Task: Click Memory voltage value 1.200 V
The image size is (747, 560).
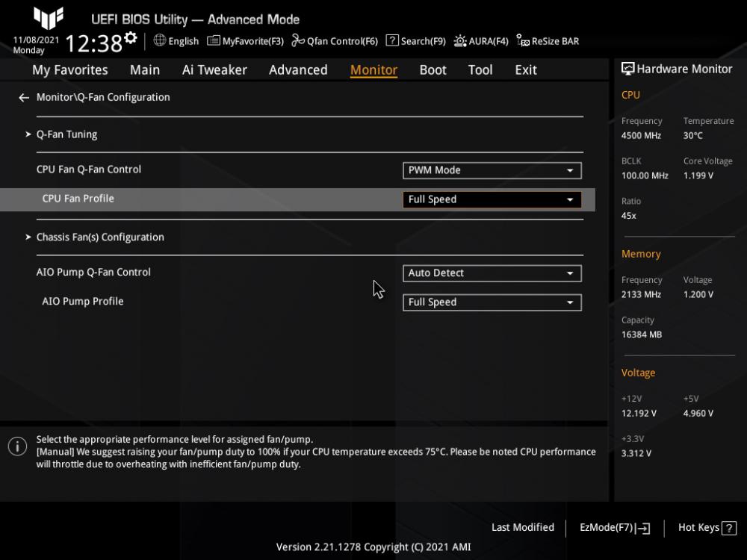Action: 698,295
